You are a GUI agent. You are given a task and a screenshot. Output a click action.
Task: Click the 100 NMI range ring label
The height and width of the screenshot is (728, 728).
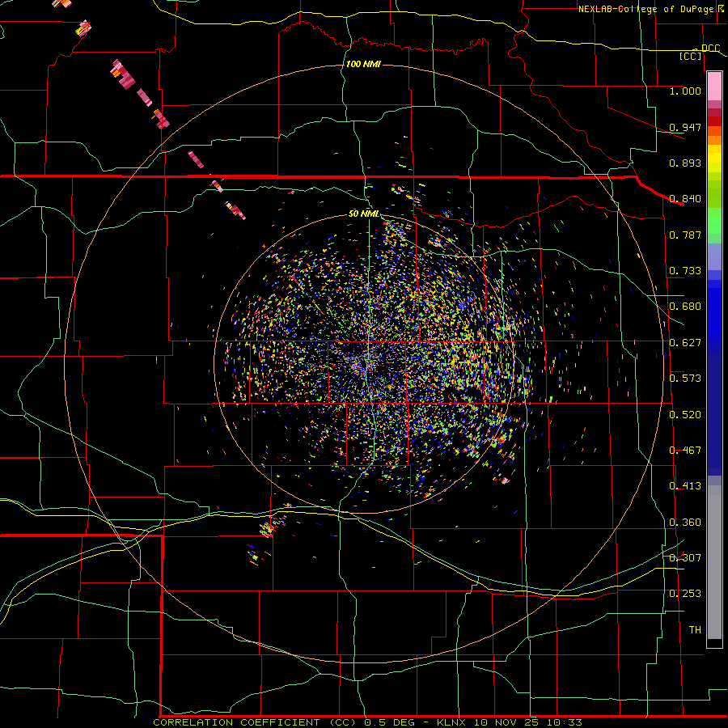pos(363,64)
